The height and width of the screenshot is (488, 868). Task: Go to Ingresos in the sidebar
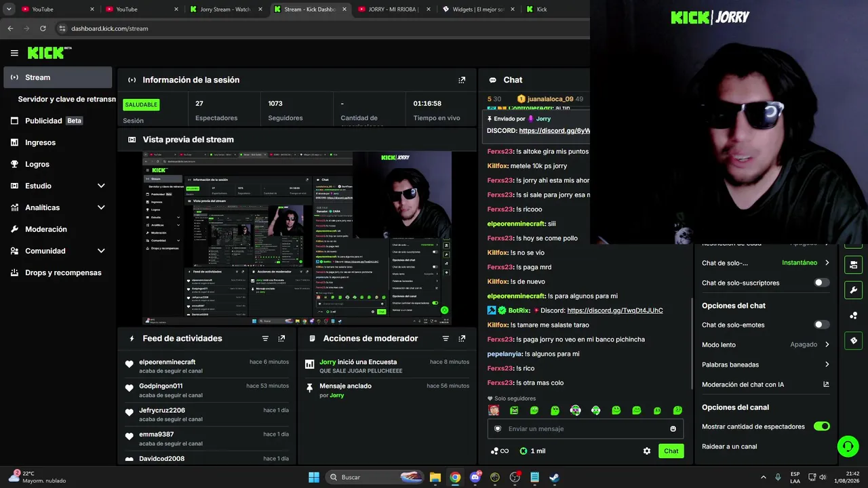58,142
